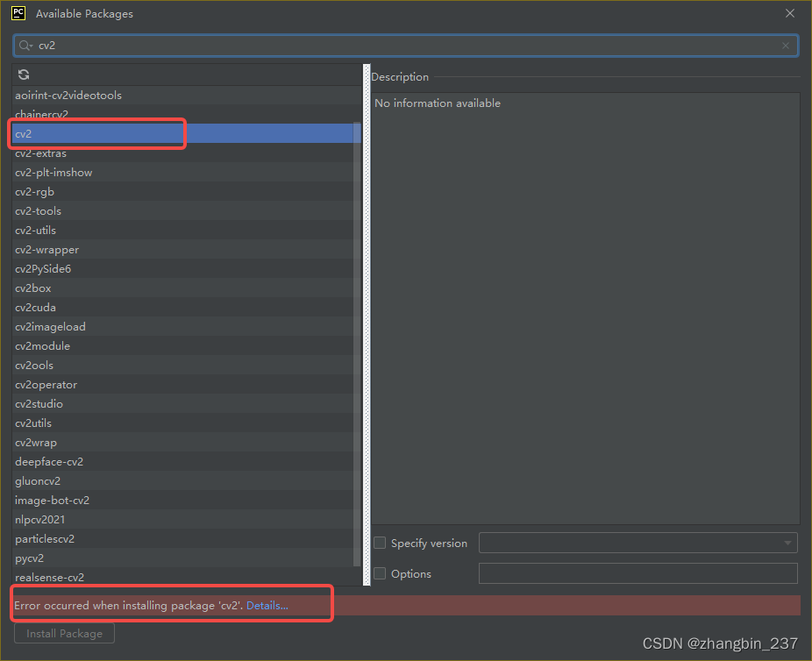This screenshot has width=812, height=661.
Task: Click the Install Package button
Action: (x=64, y=633)
